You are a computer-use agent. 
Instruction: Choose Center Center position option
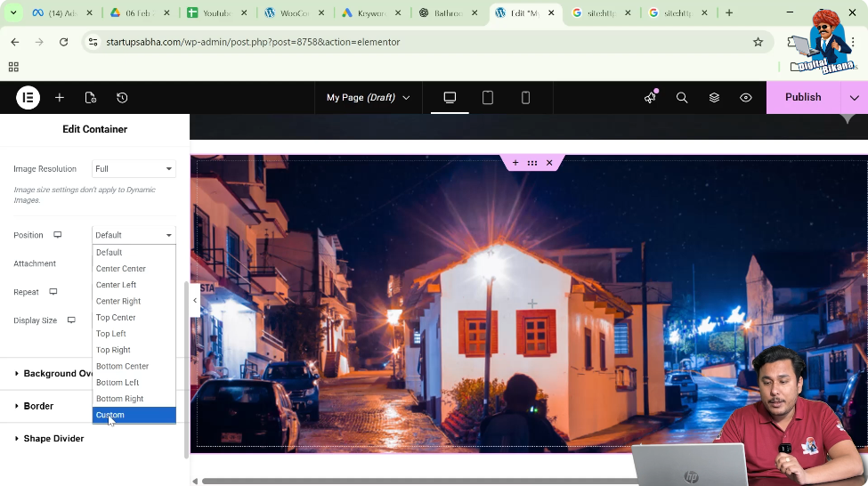click(x=121, y=269)
